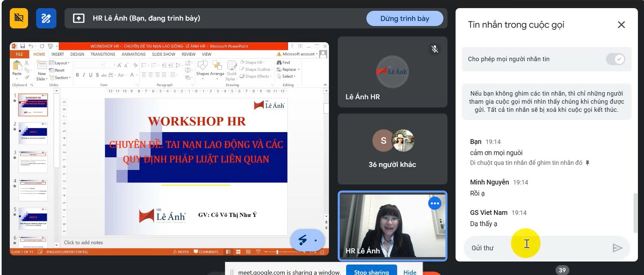Close the in-call messages panel
Image resolution: width=644 pixels, height=275 pixels.
[621, 25]
